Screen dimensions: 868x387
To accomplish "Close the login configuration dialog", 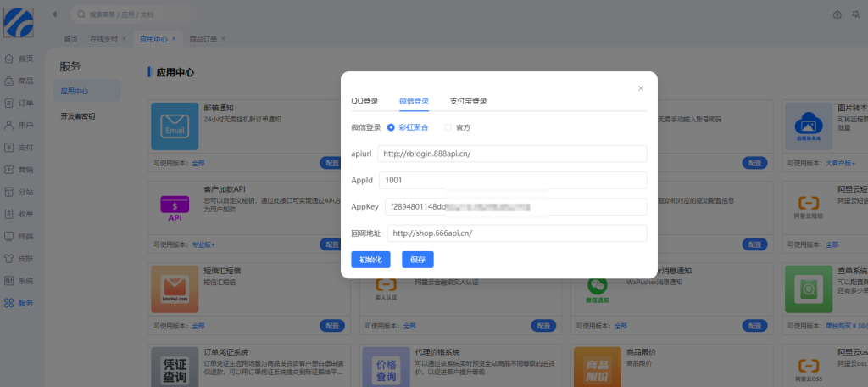I will [640, 88].
